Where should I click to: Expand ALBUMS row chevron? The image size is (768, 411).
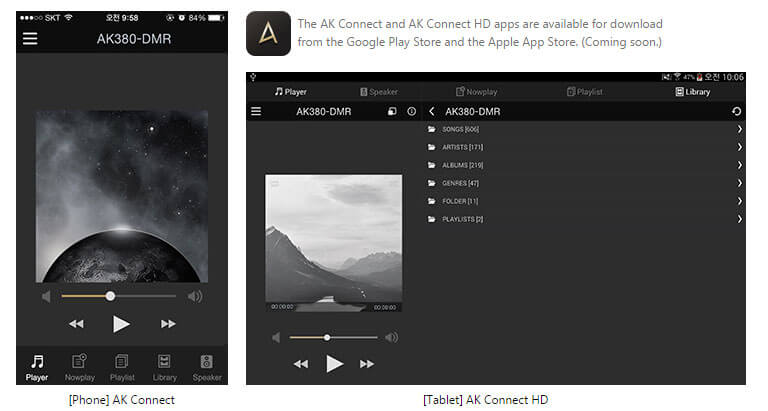(739, 165)
